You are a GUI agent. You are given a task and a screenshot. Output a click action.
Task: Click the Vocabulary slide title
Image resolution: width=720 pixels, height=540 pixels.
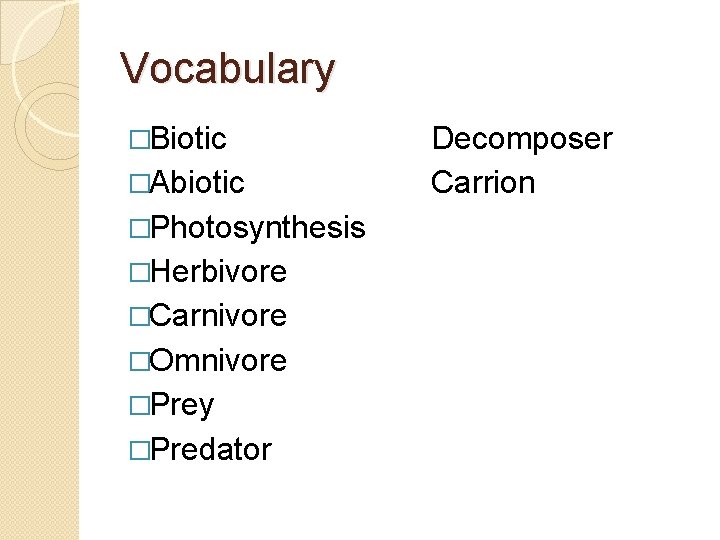pos(227,69)
